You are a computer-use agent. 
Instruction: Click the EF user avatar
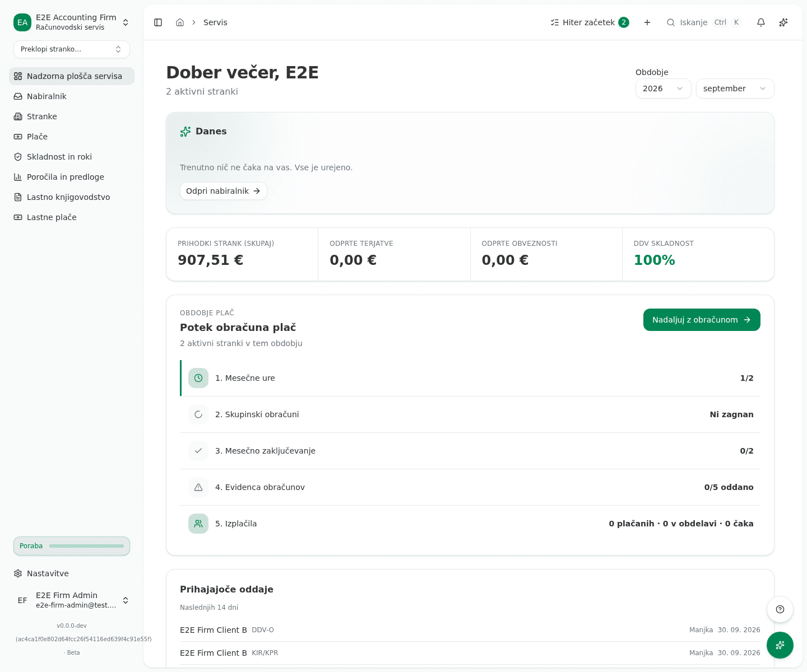22,600
